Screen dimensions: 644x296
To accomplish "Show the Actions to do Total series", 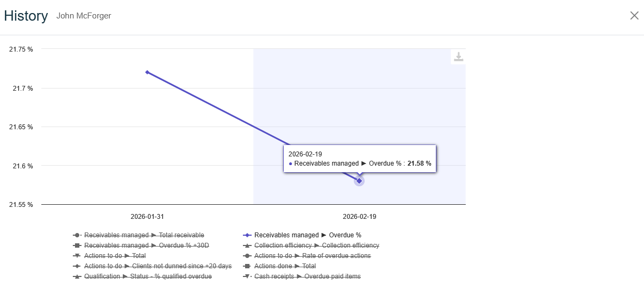I will [x=115, y=256].
